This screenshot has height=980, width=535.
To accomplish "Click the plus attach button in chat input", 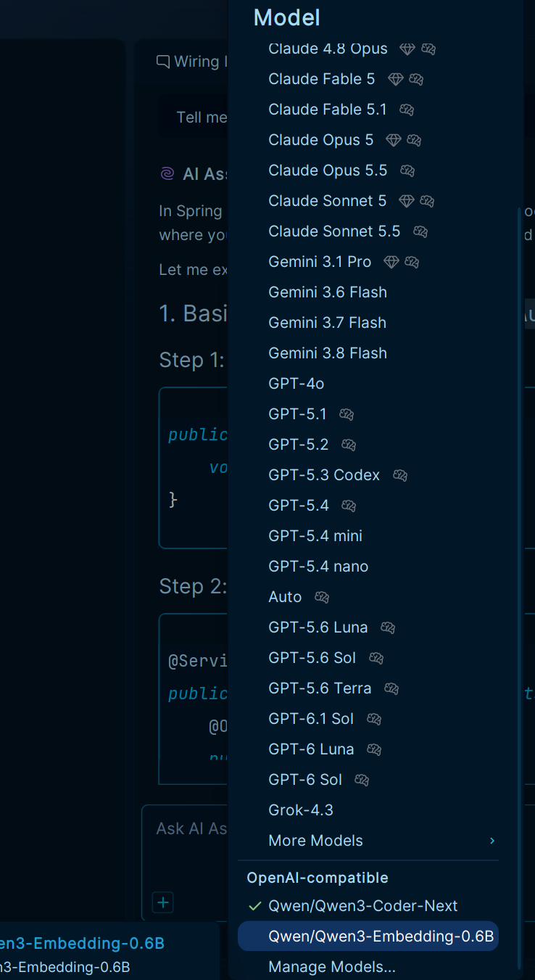I will tap(163, 902).
